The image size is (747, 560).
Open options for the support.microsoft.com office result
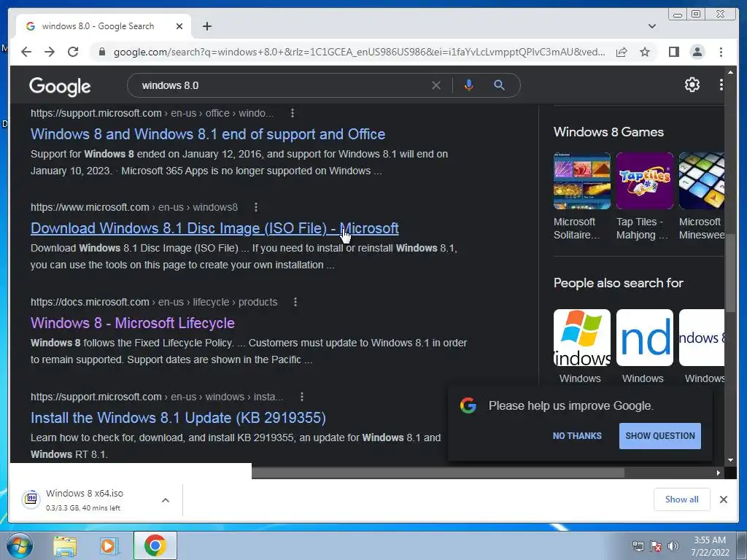pos(292,113)
